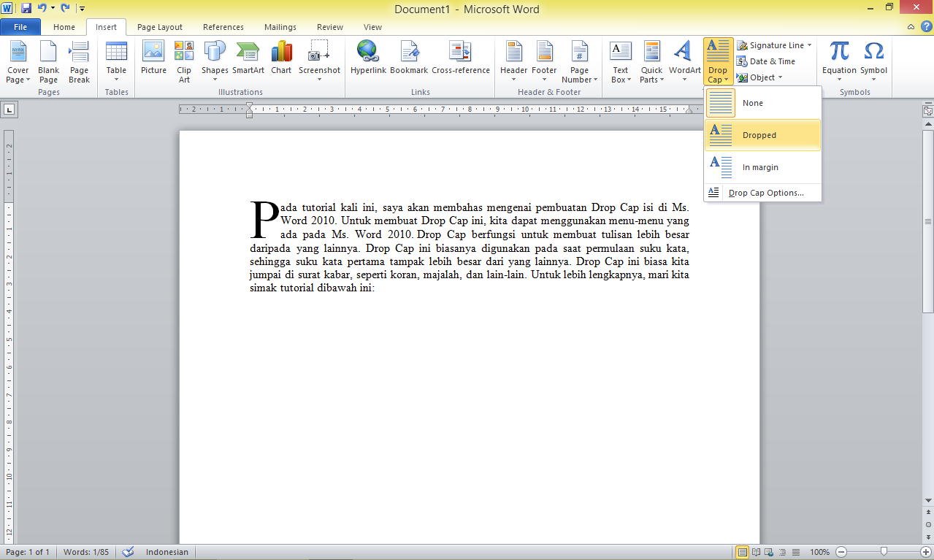Screen dimensions: 934x560
Task: Click the tab selector at ruler corner
Action: pyautogui.click(x=9, y=110)
